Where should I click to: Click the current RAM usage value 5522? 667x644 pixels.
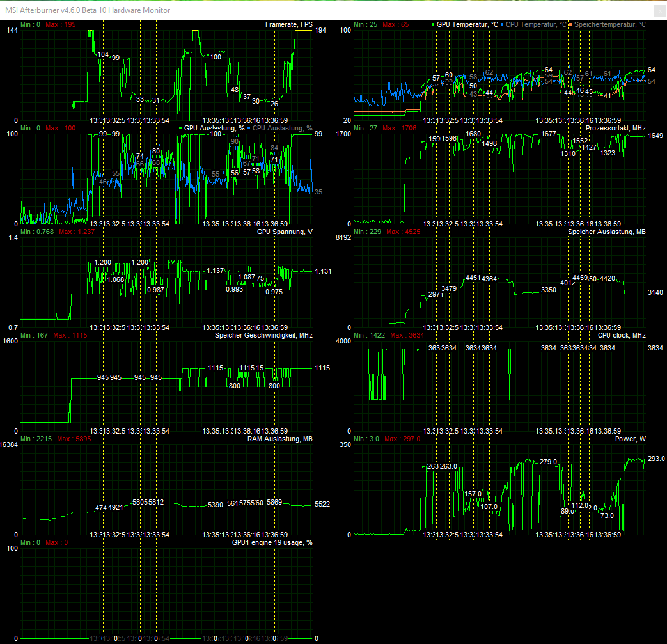click(x=322, y=504)
